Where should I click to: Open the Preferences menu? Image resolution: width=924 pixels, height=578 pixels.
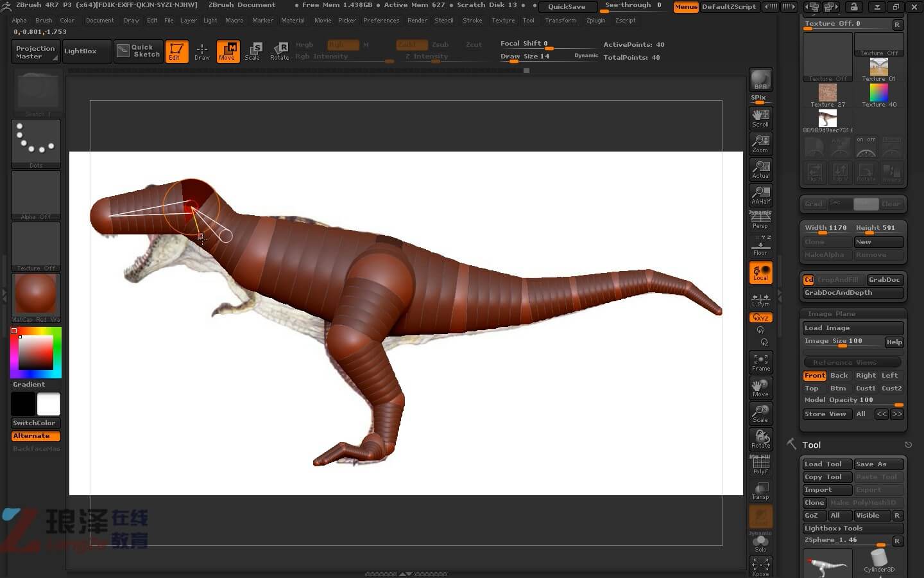[x=381, y=21]
